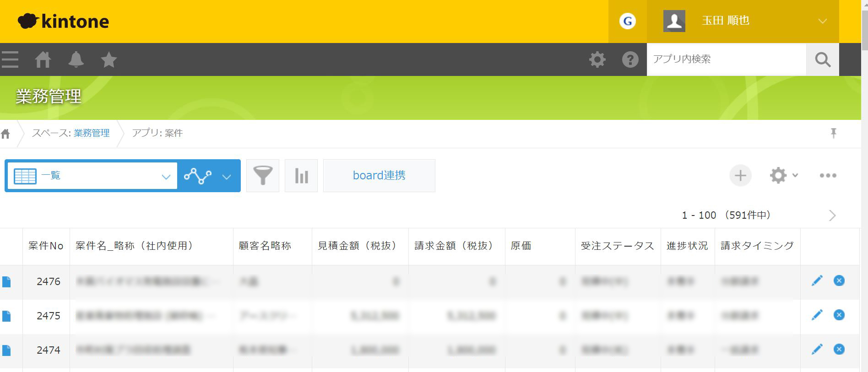868x372 pixels.
Task: Click the アプリ: 案件 breadcrumb
Action: pyautogui.click(x=157, y=133)
